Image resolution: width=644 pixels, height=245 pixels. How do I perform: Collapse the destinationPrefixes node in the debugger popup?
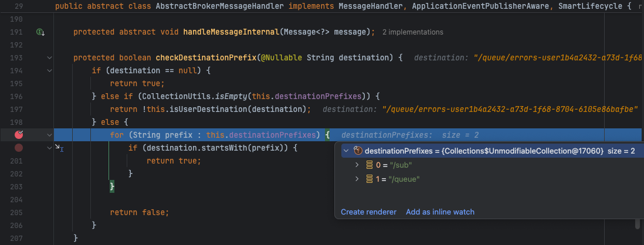coord(346,151)
